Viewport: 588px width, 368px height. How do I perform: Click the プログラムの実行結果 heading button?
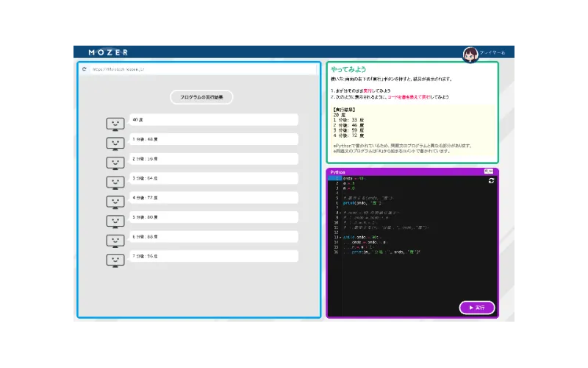coord(201,97)
